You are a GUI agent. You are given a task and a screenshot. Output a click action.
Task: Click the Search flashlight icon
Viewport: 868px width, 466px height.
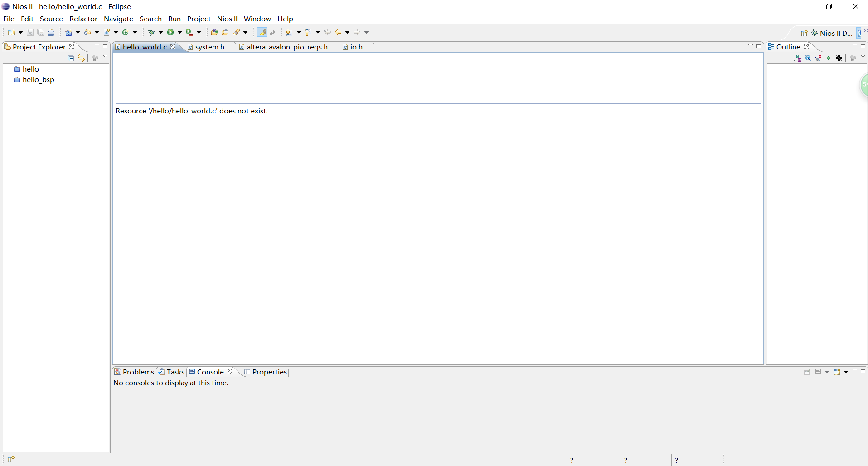coord(237,32)
